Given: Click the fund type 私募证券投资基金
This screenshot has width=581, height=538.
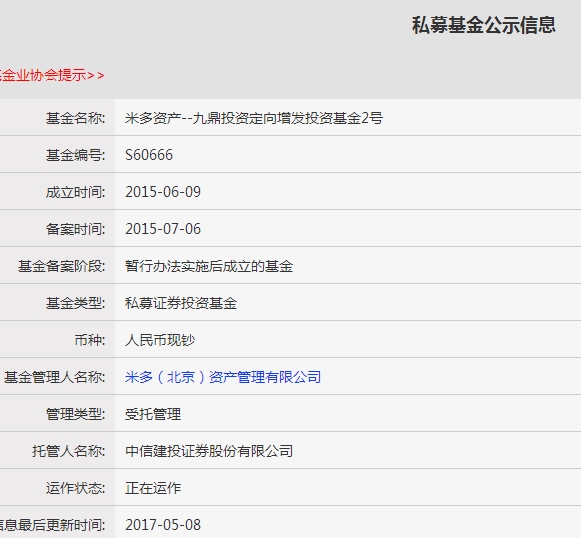Looking at the screenshot, I should [181, 303].
